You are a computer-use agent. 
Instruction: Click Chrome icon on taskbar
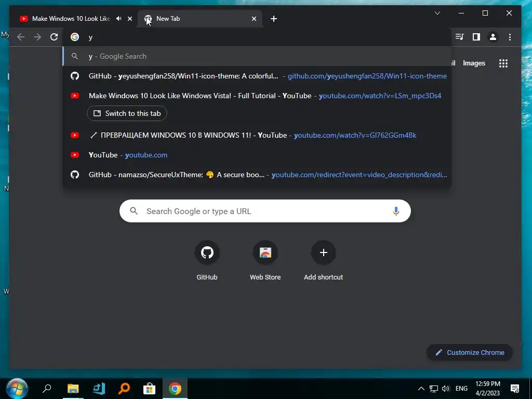[x=175, y=389]
